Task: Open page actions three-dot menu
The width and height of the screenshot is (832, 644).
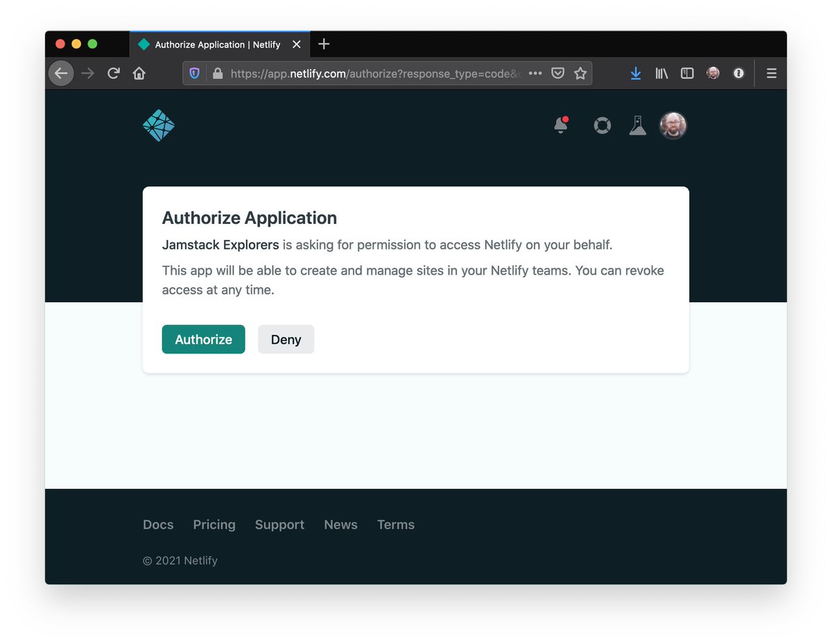Action: pos(535,73)
